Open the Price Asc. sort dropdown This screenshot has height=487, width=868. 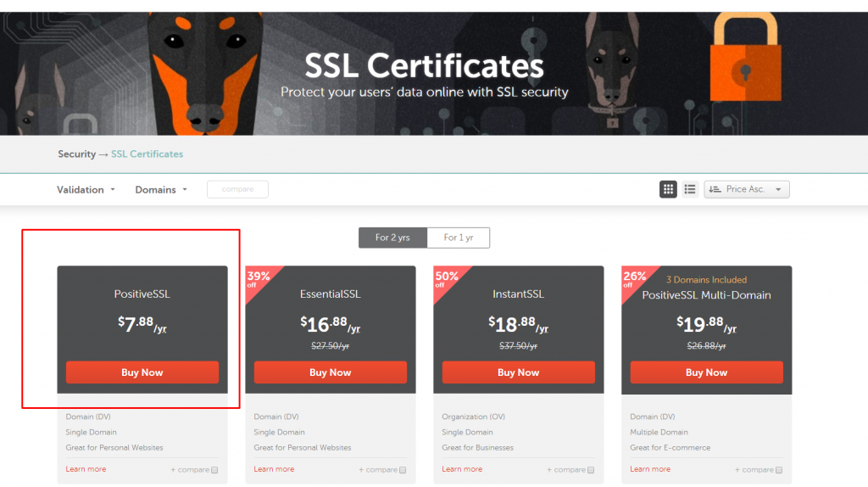(747, 189)
